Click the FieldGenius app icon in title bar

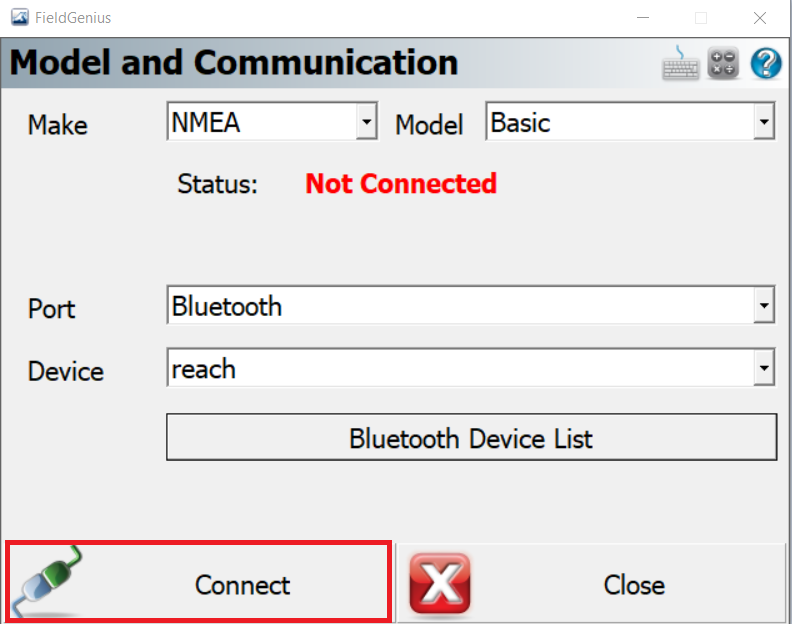point(20,18)
